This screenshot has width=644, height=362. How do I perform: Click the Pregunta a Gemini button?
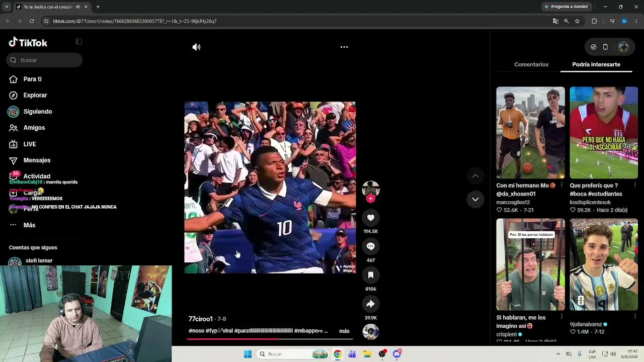click(566, 7)
